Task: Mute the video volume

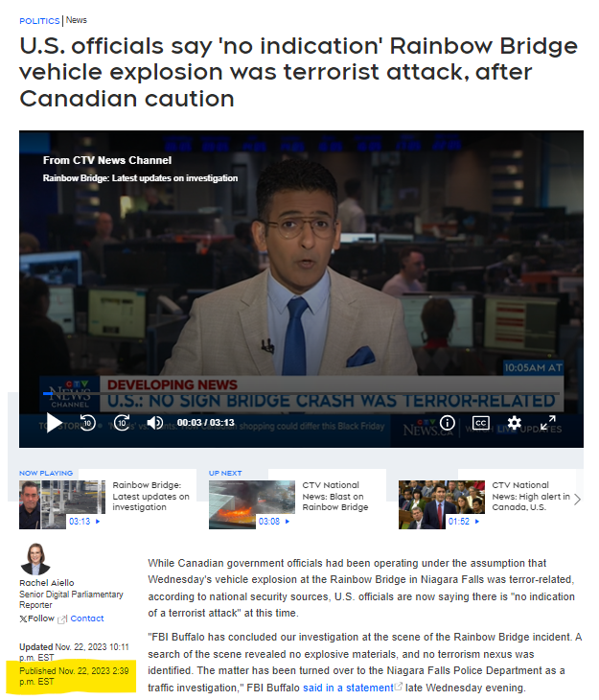Action: tap(155, 422)
